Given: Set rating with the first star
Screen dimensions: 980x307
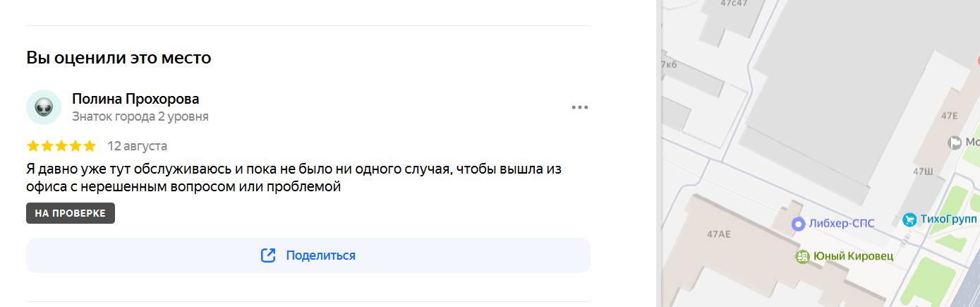Looking at the screenshot, I should [33, 146].
